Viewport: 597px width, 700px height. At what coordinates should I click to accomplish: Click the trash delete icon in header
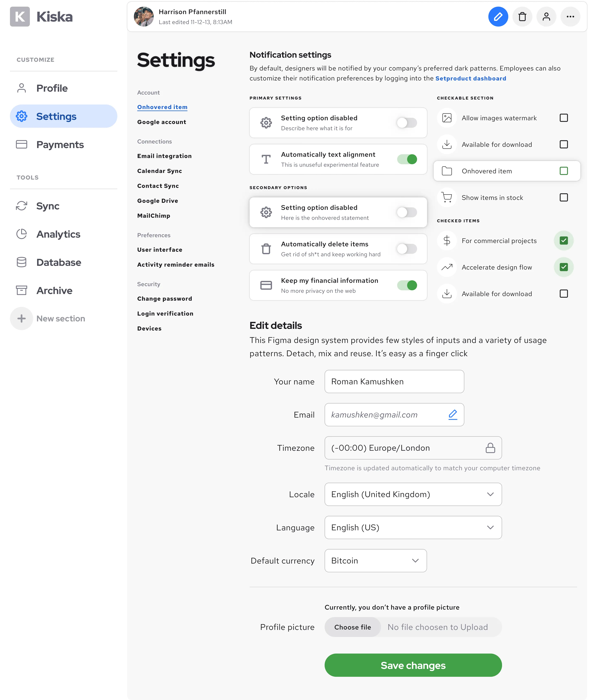tap(522, 17)
